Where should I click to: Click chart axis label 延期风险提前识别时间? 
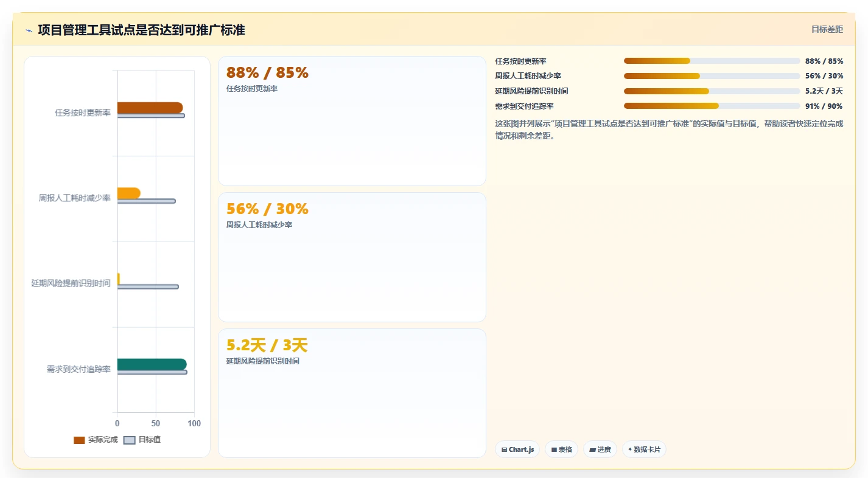point(71,283)
